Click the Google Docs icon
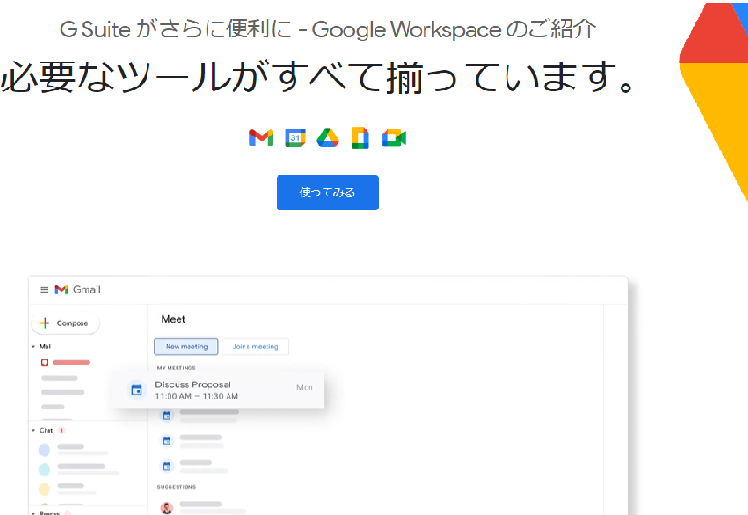 click(360, 138)
